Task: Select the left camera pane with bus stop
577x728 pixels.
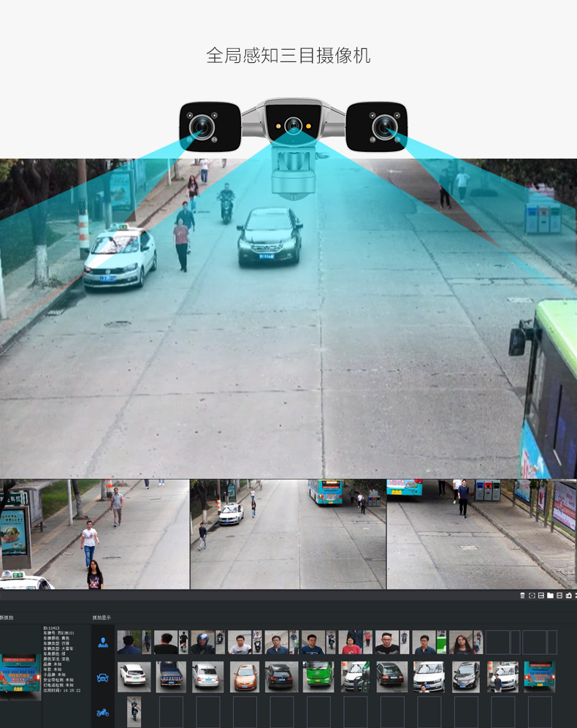Action: pyautogui.click(x=94, y=534)
